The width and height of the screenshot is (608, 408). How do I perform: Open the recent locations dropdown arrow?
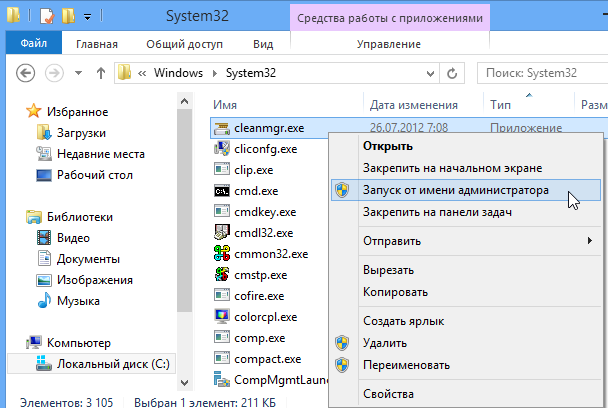[78, 73]
